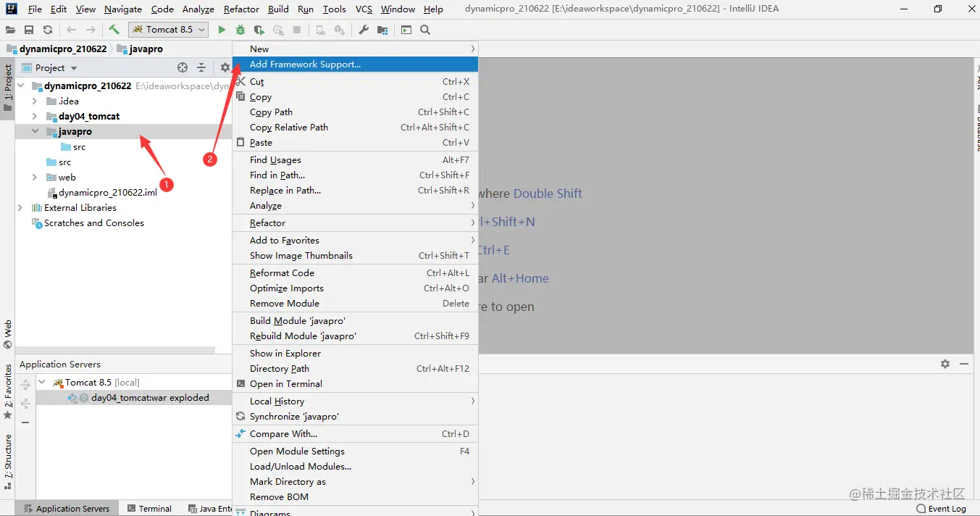Click the Open folder toolbar icon

point(10,30)
